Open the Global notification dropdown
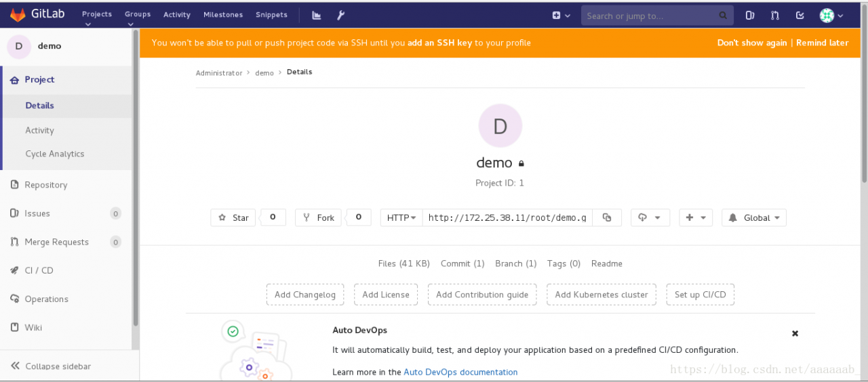 754,217
